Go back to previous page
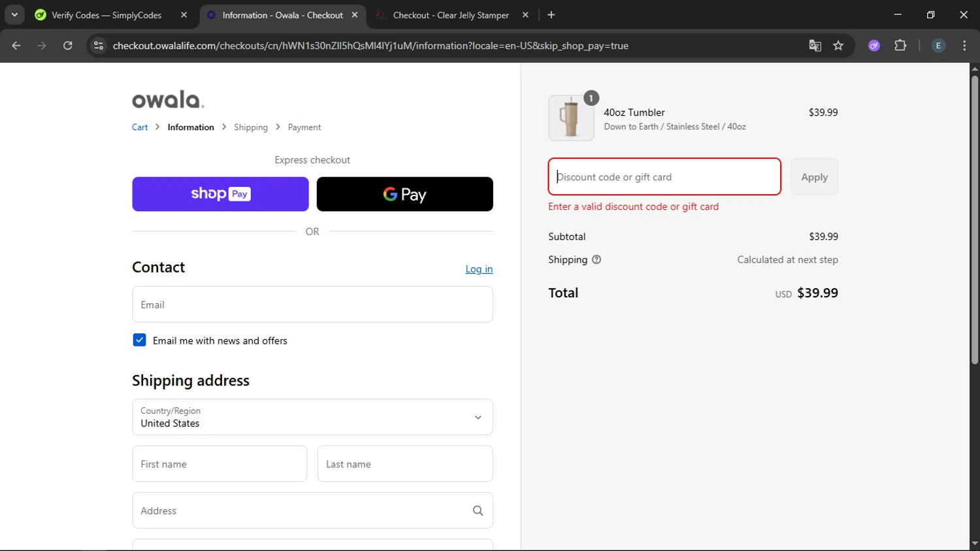980x551 pixels. point(16,46)
